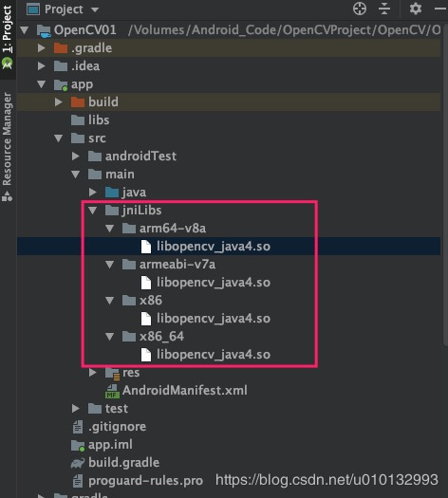Expand the java source folder arrow
The height and width of the screenshot is (498, 448).
93,193
